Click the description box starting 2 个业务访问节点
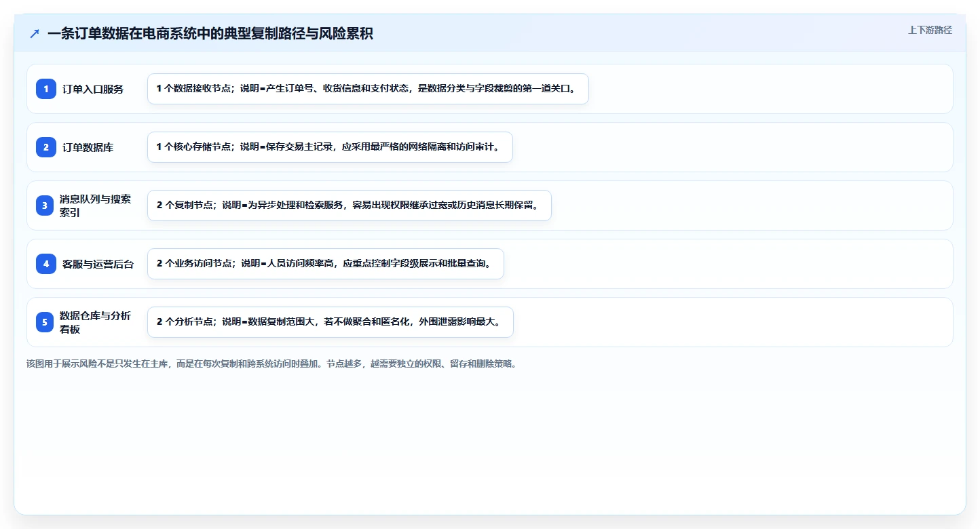The image size is (980, 529). point(326,264)
